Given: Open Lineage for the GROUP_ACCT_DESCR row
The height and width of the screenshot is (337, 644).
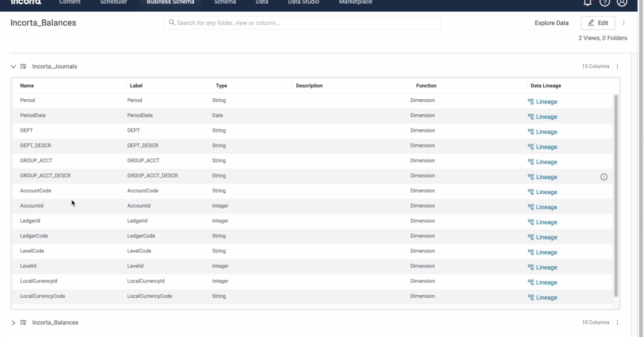Looking at the screenshot, I should click(x=543, y=177).
